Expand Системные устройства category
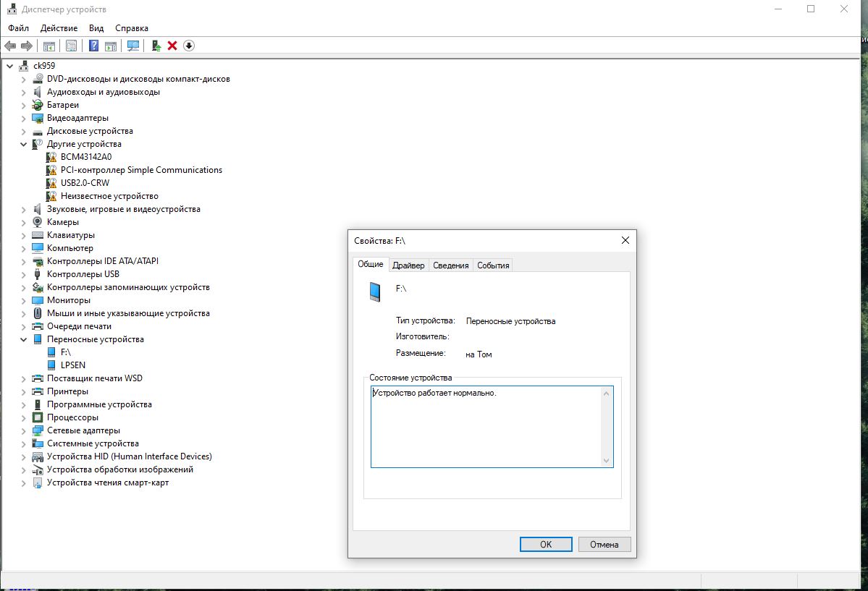The image size is (868, 591). coord(23,444)
